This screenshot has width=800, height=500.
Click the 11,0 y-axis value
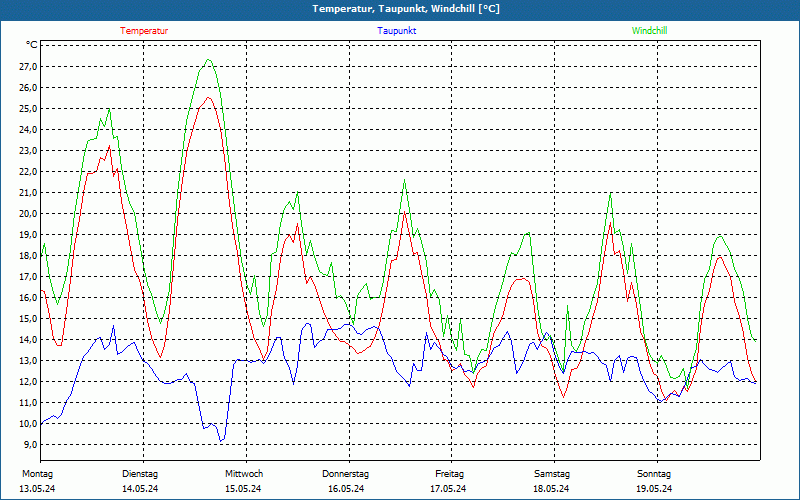click(x=29, y=402)
